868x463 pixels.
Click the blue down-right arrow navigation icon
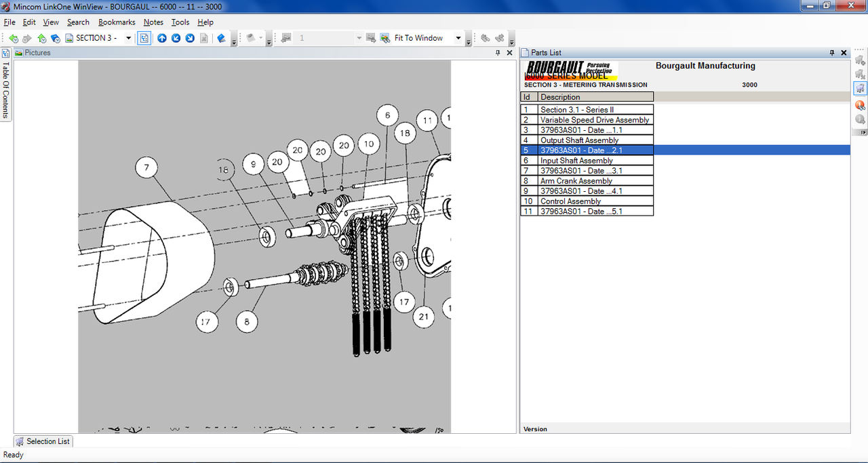pos(191,39)
